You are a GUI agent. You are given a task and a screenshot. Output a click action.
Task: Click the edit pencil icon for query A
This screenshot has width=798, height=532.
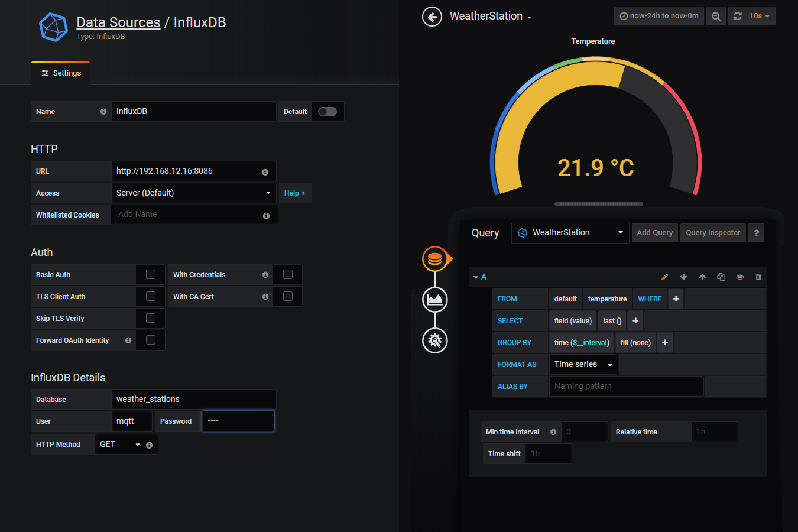click(x=664, y=277)
